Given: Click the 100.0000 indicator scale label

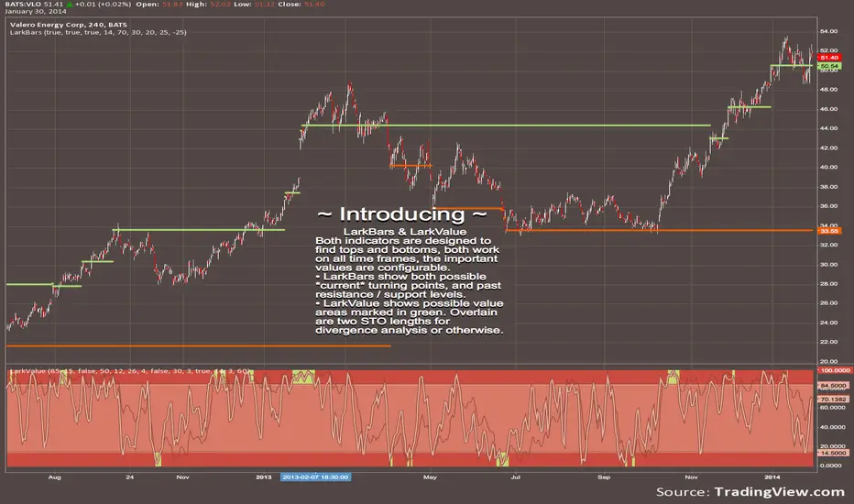Looking at the screenshot, I should 834,370.
